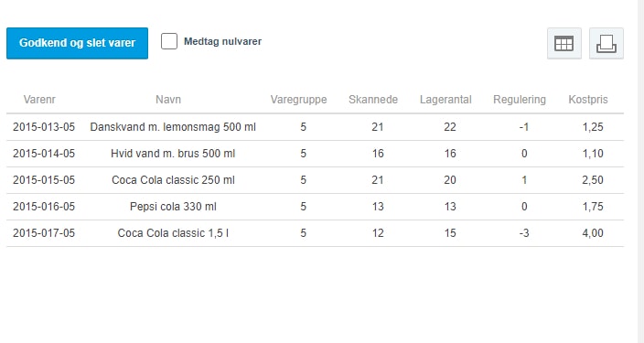
Task: Click the table grid view icon
Action: pyautogui.click(x=563, y=44)
